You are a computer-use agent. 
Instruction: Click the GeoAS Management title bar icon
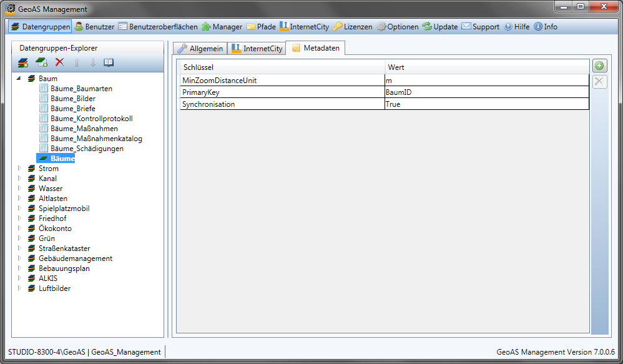coord(10,8)
